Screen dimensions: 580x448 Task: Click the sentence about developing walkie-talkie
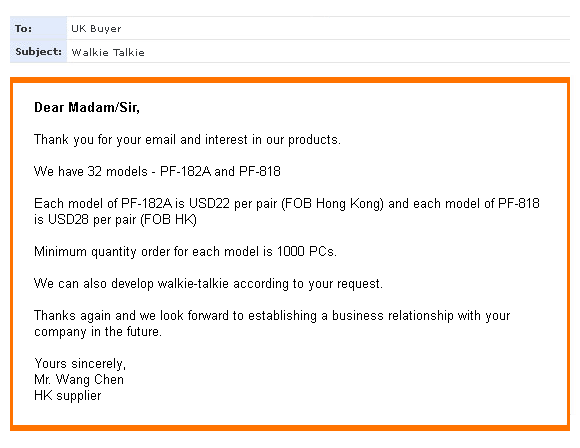point(208,284)
